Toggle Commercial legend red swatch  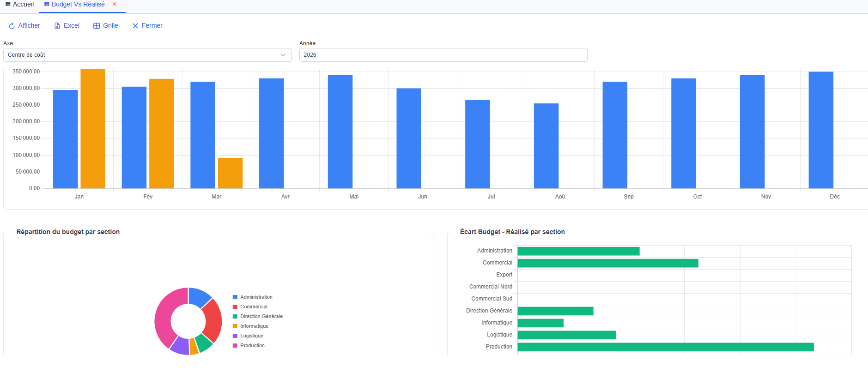coord(235,307)
